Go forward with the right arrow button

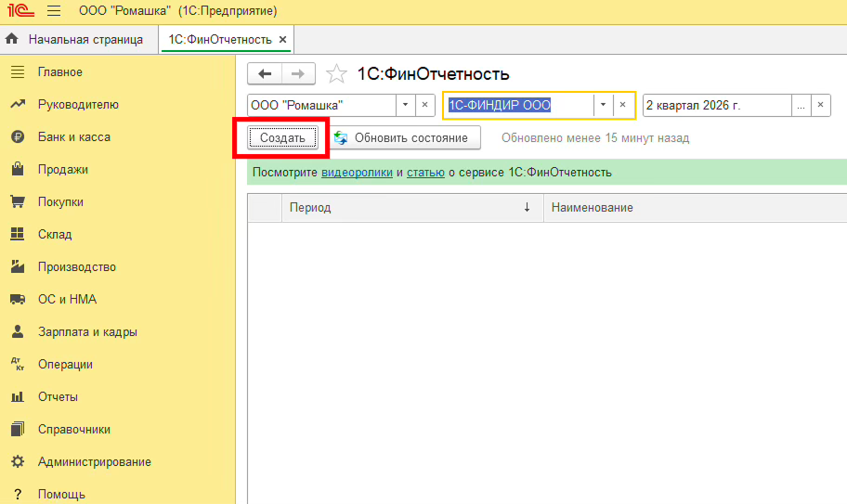click(x=298, y=74)
